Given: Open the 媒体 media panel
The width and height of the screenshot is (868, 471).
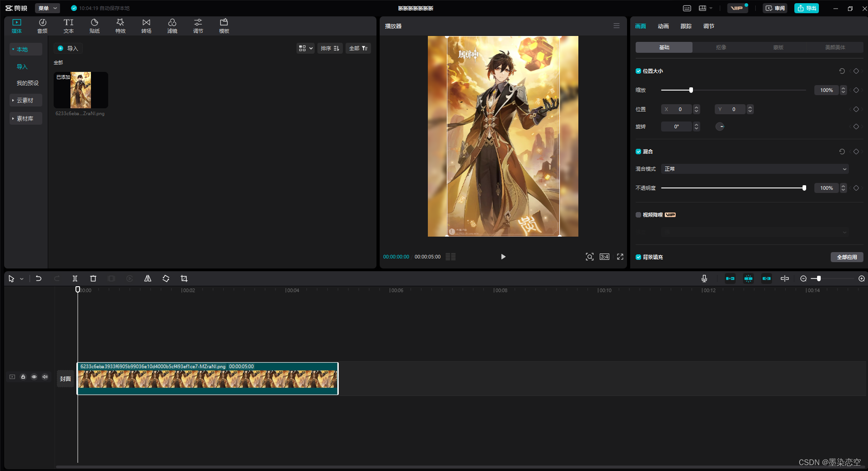Looking at the screenshot, I should [17, 26].
